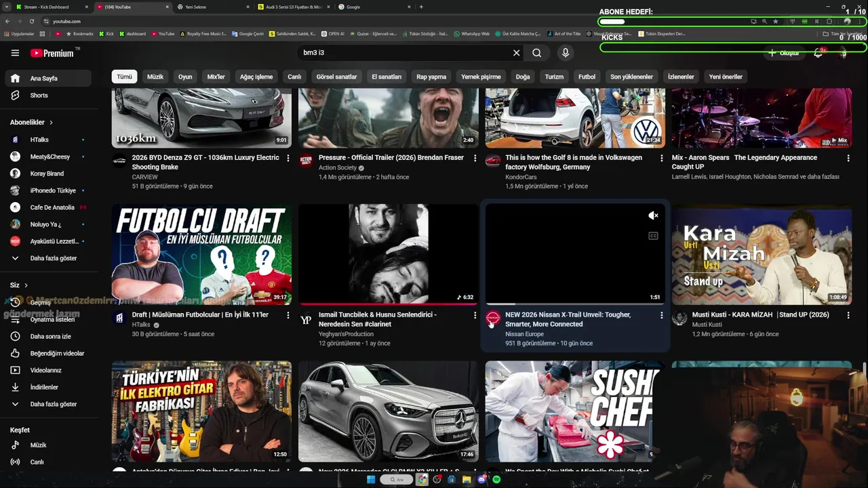Select the Oyun filter chip
The height and width of the screenshot is (488, 868).
(185, 77)
